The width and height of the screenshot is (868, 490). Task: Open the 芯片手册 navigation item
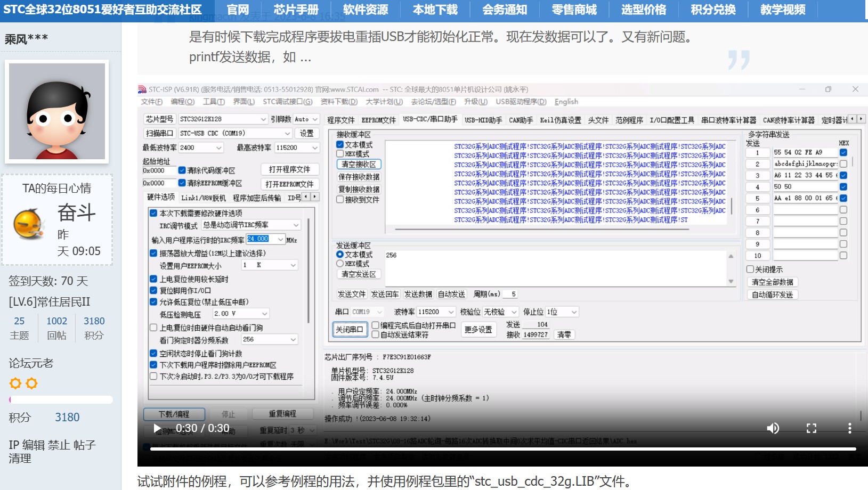click(296, 10)
